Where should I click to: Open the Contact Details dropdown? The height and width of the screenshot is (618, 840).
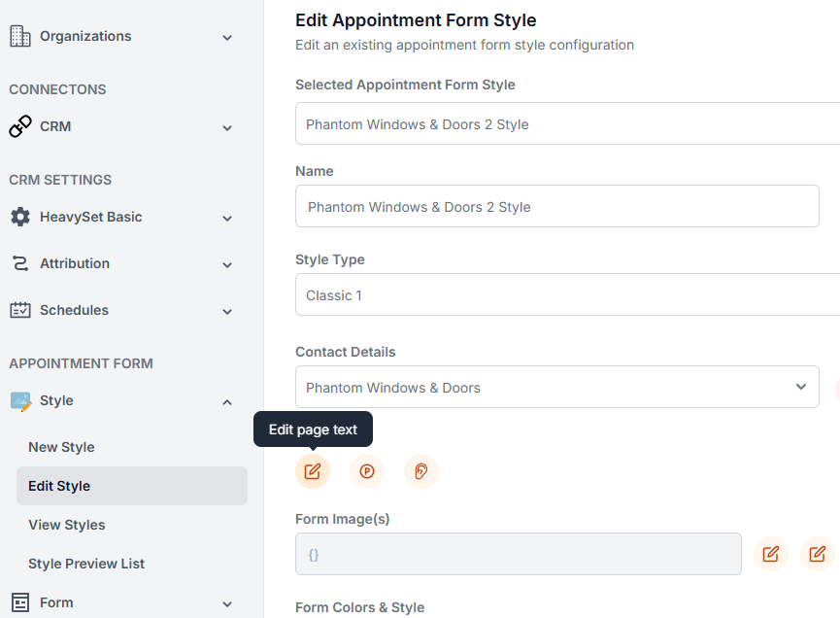(x=802, y=387)
